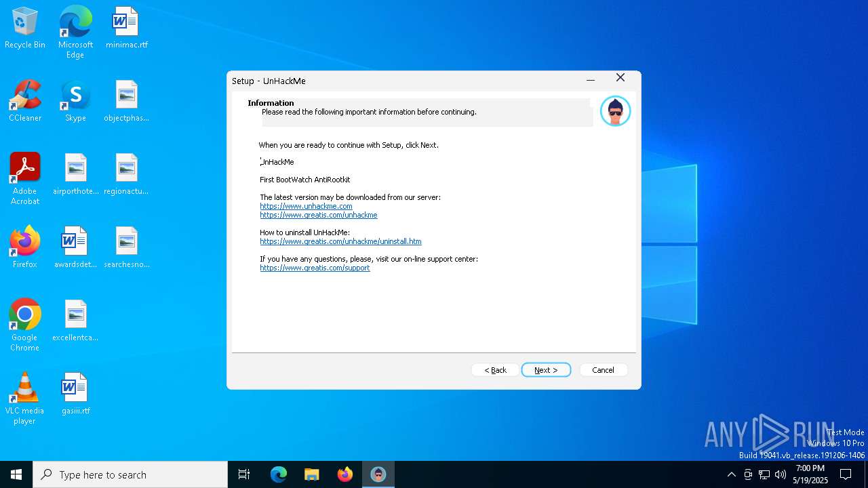Open the network status tray icon
The width and height of the screenshot is (868, 488).
coord(764,474)
